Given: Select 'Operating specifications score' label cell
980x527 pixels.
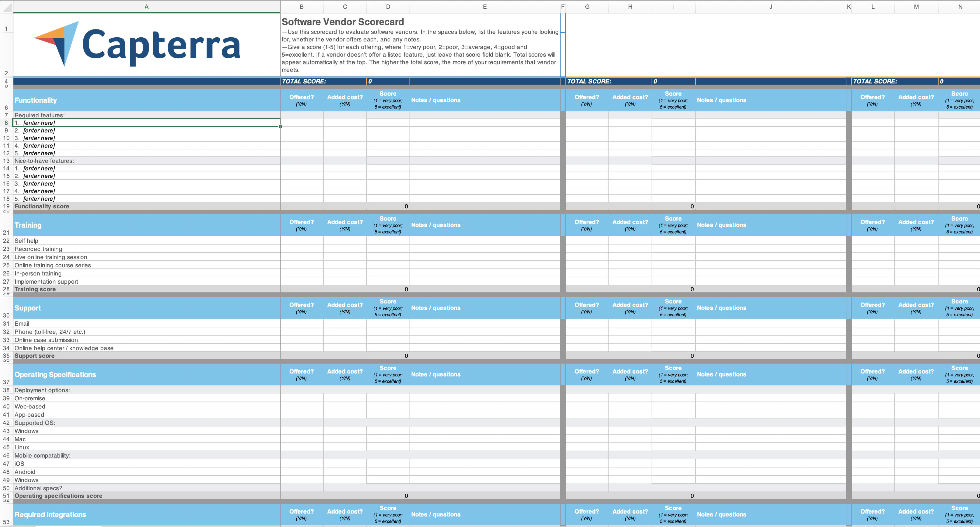Looking at the screenshot, I should [146, 496].
